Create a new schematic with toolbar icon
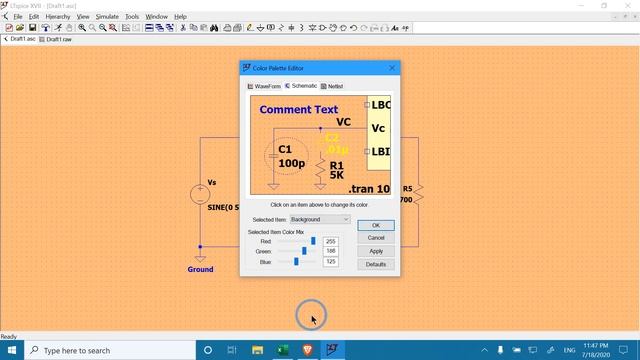Screen dimensions: 640x360 [9, 28]
